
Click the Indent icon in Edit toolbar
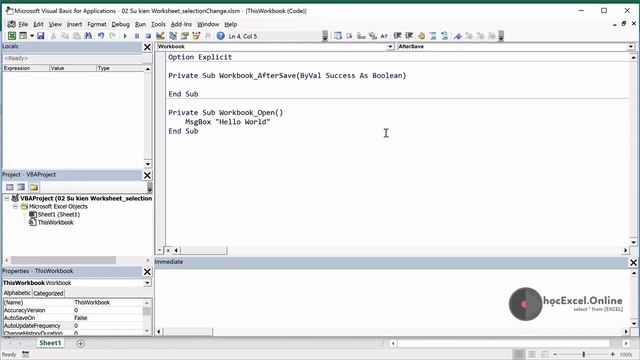click(x=397, y=36)
